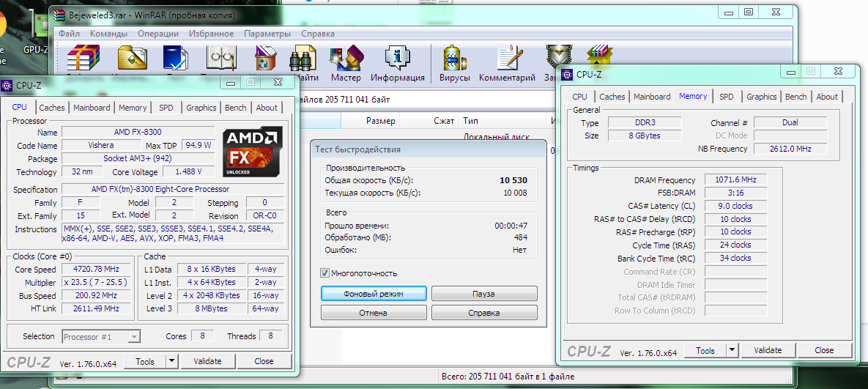Click the Сжат column header in WinRAR

(429, 121)
